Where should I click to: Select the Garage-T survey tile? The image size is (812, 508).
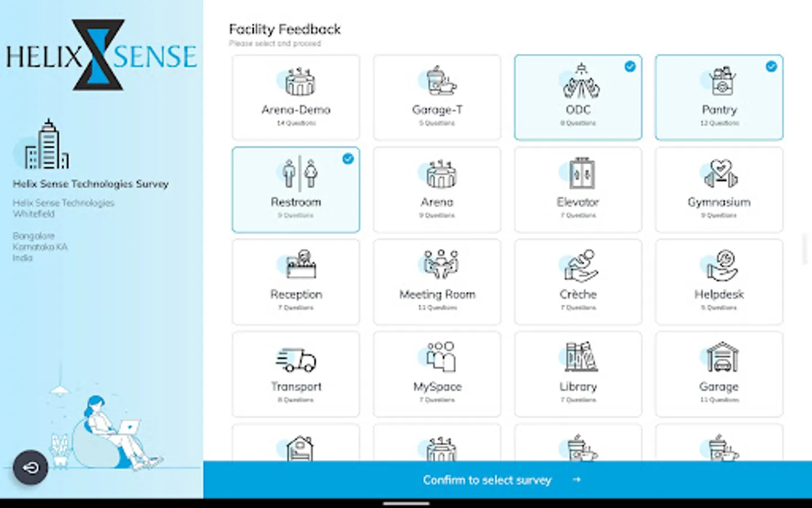click(x=436, y=97)
